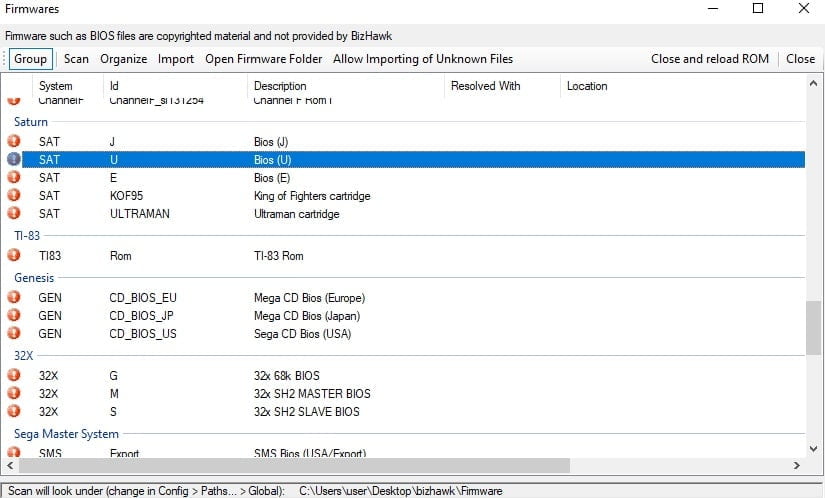The height and width of the screenshot is (498, 825).
Task: Click the Resolved With column header
Action: pos(502,86)
